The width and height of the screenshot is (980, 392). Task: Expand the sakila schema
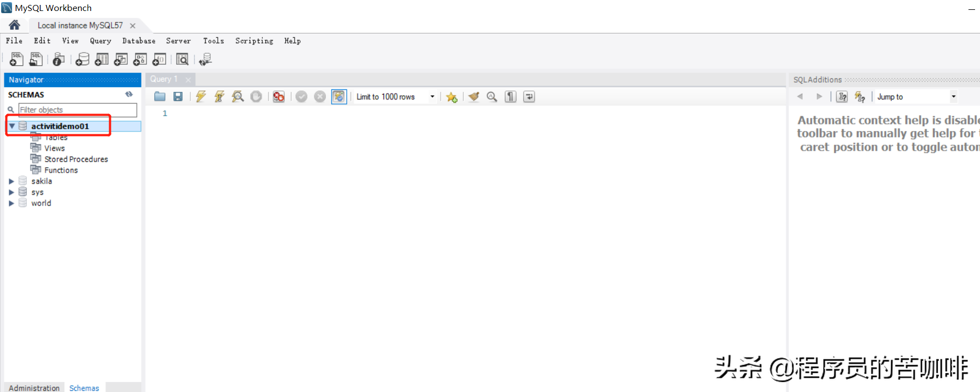[12, 181]
